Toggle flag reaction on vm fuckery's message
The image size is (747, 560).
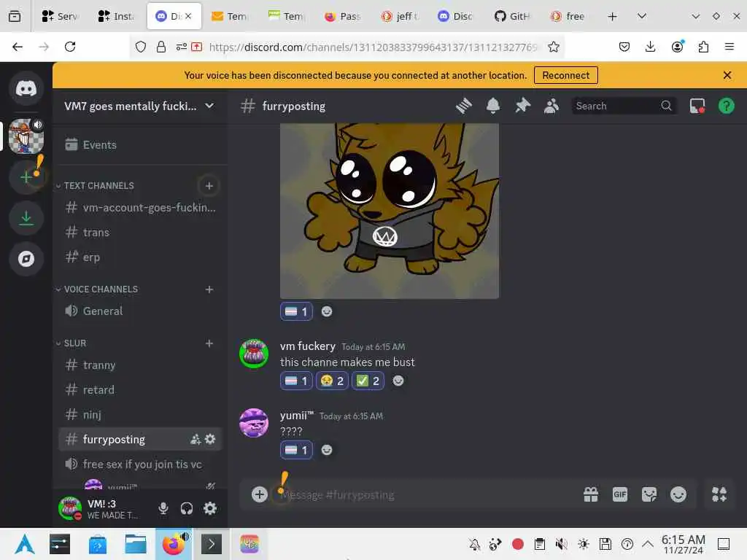click(296, 381)
